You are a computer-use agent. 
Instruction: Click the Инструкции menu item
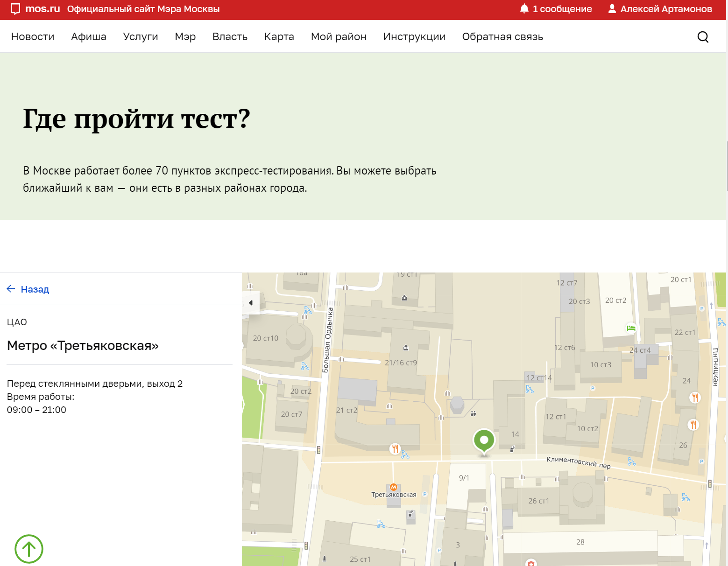tap(414, 37)
